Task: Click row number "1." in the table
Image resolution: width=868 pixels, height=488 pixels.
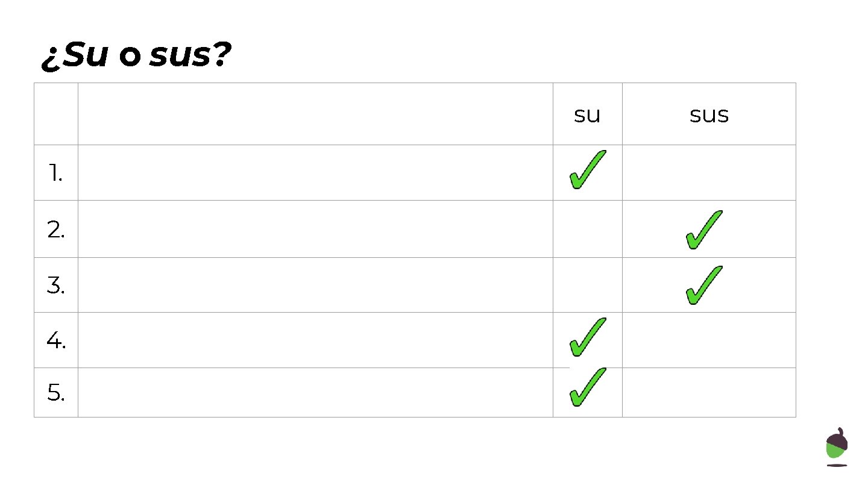Action: click(55, 174)
